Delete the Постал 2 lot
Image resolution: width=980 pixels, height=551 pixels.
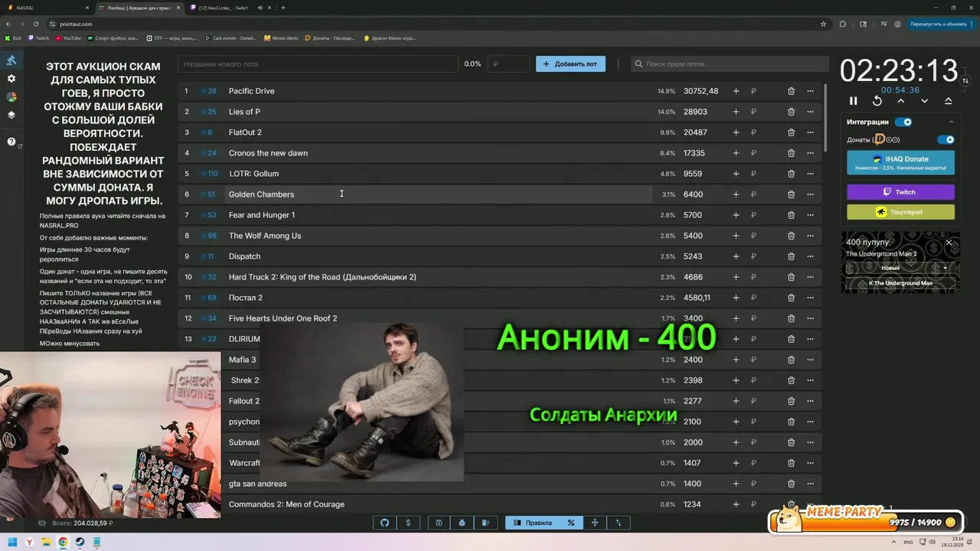(x=791, y=298)
